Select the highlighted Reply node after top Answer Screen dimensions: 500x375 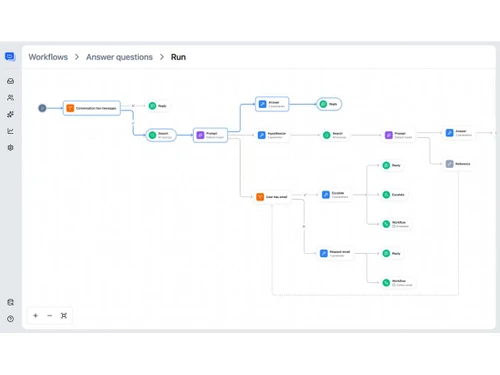(x=329, y=104)
